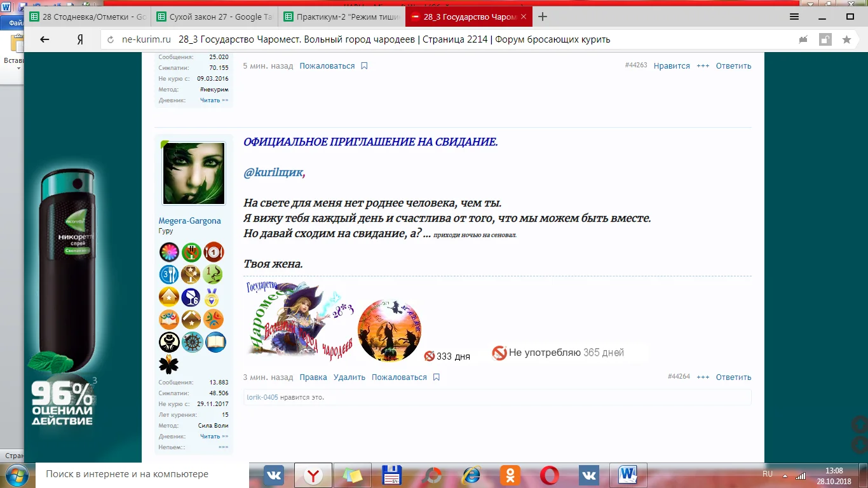Click the gold house star badge

pos(169,297)
